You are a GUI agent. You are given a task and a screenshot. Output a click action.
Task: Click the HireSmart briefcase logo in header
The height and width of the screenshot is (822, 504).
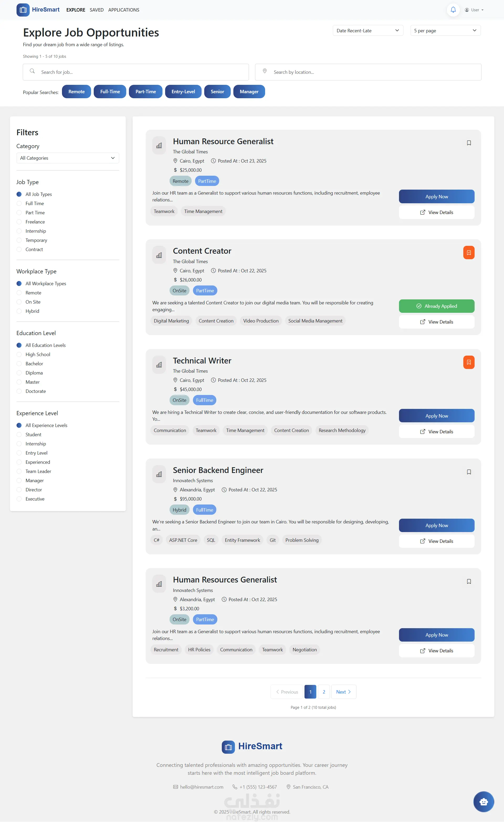pos(23,10)
